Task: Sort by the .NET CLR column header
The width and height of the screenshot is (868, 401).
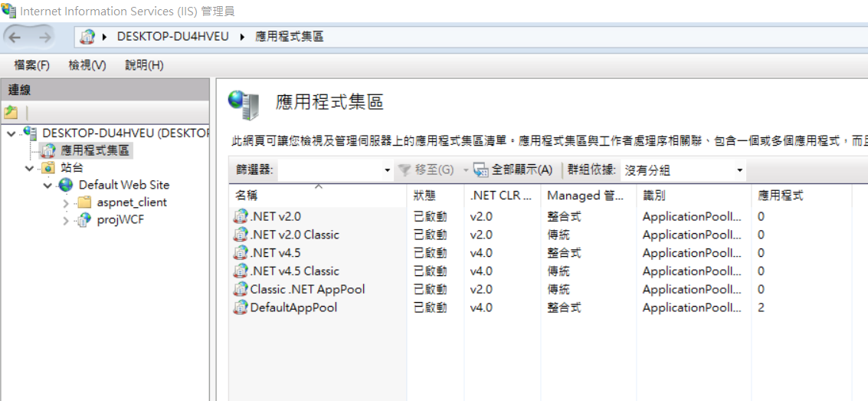Action: (x=503, y=195)
